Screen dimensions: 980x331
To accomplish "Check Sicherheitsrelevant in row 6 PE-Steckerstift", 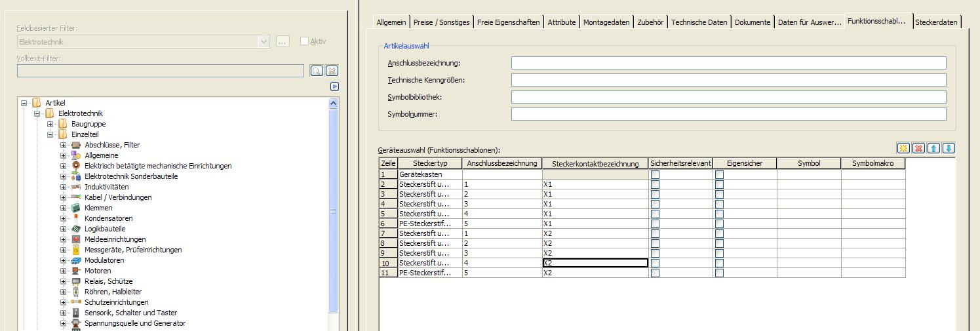I will [655, 224].
